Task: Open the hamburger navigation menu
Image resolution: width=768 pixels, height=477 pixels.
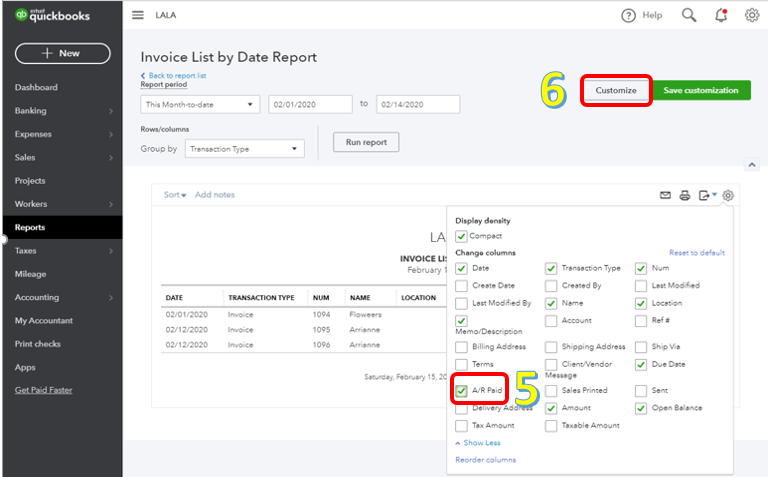Action: pos(138,15)
